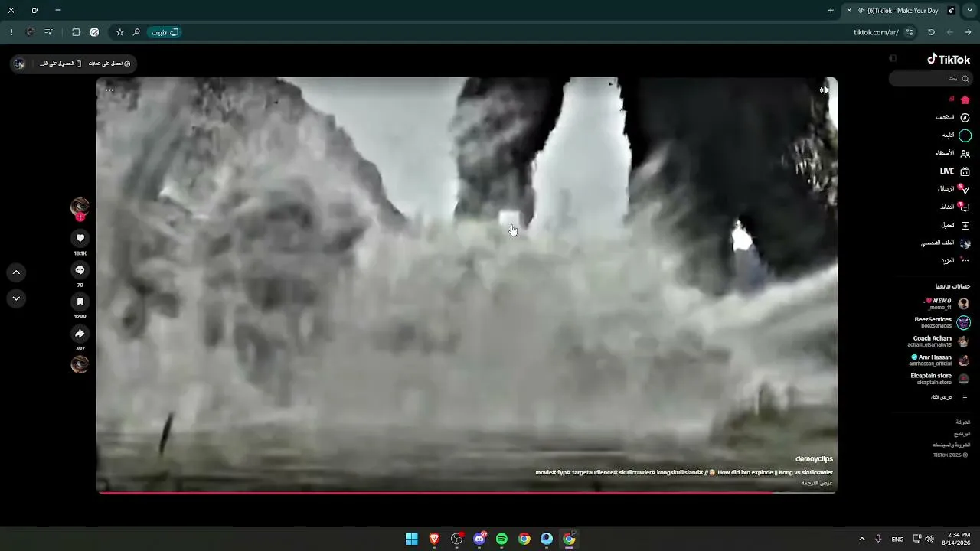Screen dimensions: 980x551
Task: Click the tiktok.com/ar/ address bar
Action: click(877, 32)
